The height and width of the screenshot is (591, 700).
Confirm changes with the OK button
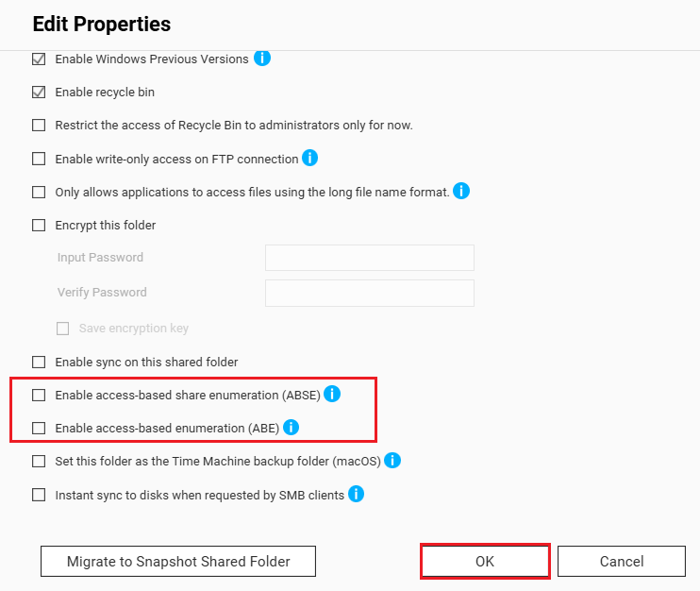(485, 562)
